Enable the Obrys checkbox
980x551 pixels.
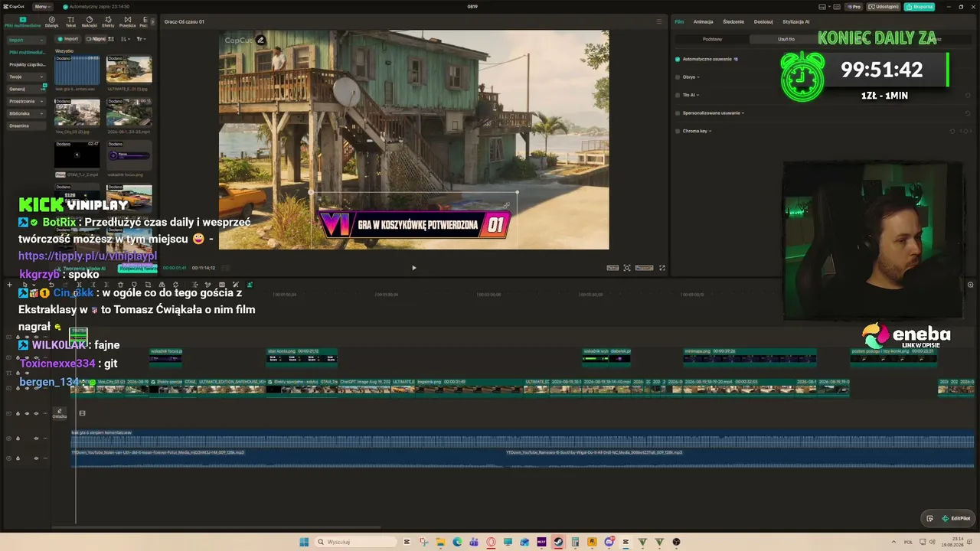click(x=678, y=77)
